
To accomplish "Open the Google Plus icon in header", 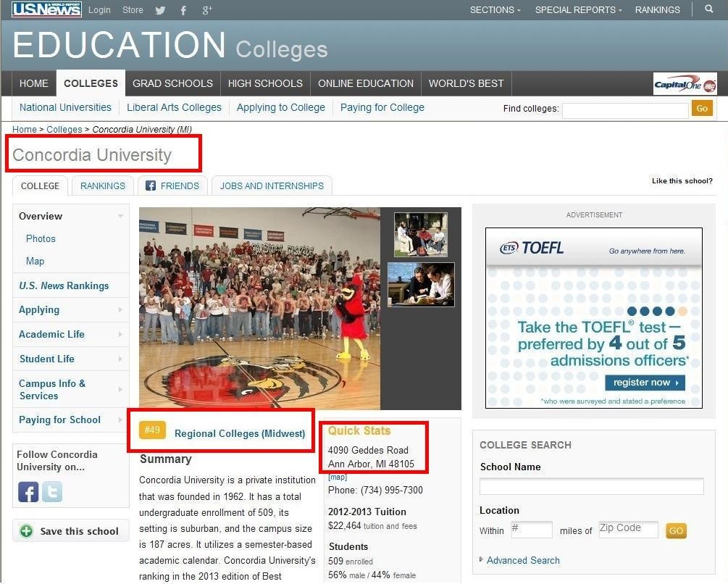I will pyautogui.click(x=207, y=10).
